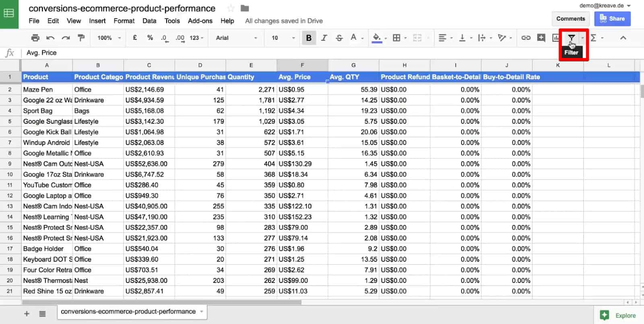Star the spreadsheet document
The image size is (644, 324).
click(231, 8)
